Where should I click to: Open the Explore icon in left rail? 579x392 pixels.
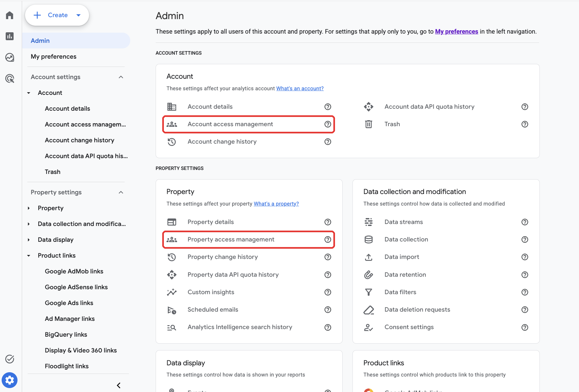pos(10,58)
